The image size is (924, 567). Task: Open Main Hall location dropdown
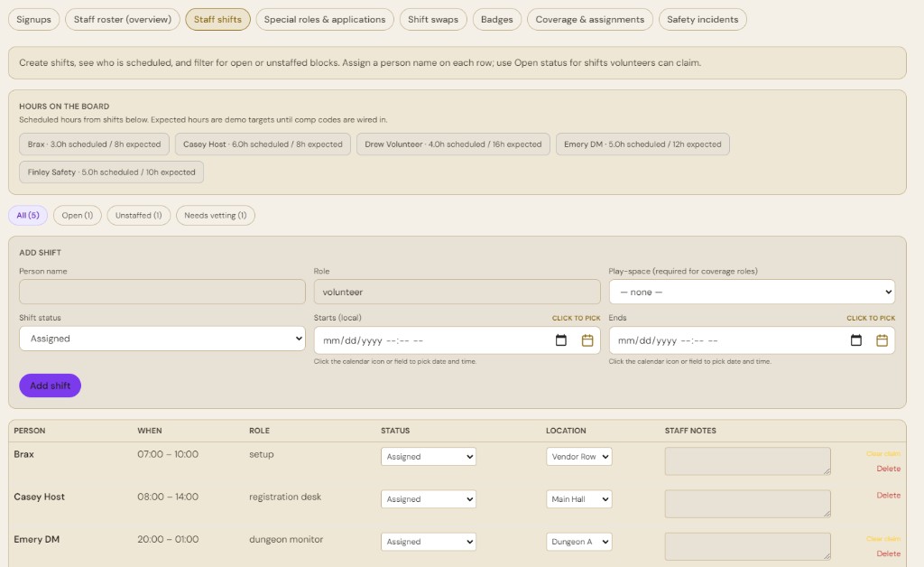coord(578,498)
